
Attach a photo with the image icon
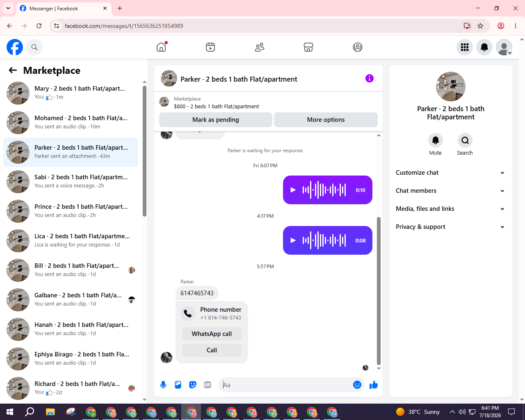(x=178, y=385)
